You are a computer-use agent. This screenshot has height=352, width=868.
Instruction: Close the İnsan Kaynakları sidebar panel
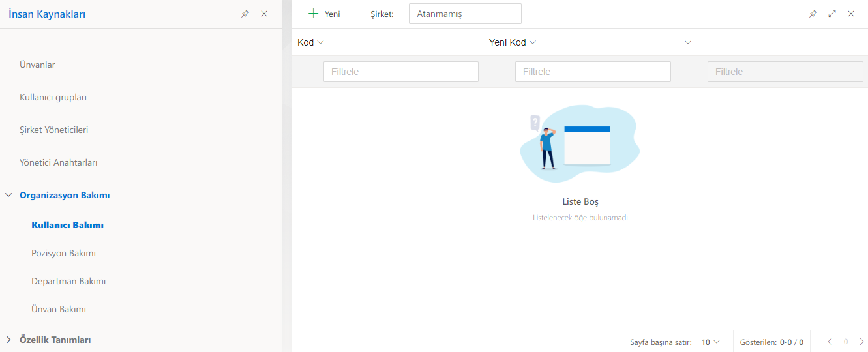(x=264, y=14)
